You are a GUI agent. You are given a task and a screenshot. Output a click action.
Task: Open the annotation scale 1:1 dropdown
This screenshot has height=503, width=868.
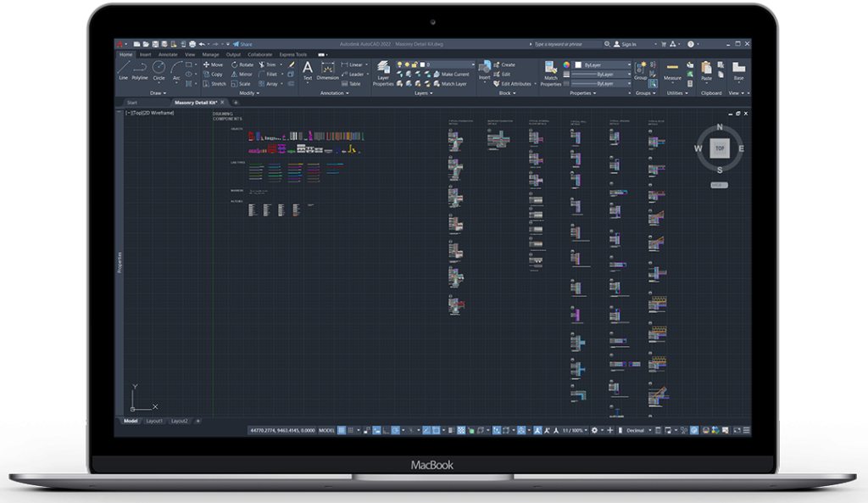pos(574,430)
